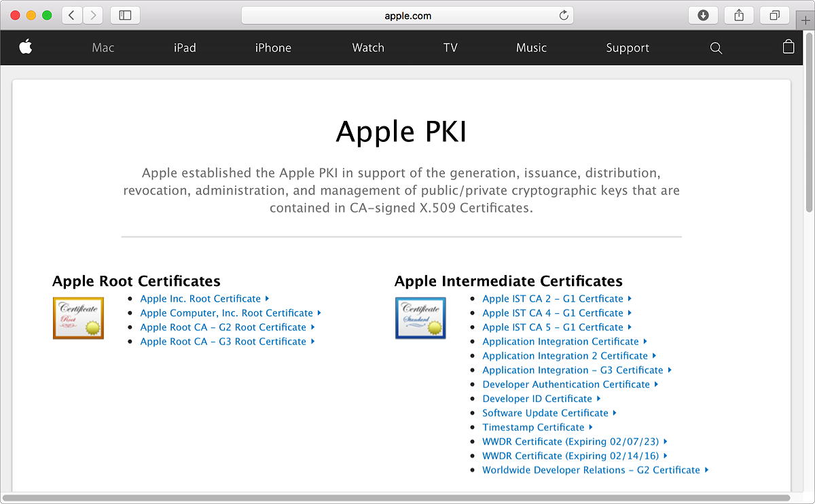Open the Support menu item
Image resolution: width=815 pixels, height=504 pixels.
coord(628,48)
